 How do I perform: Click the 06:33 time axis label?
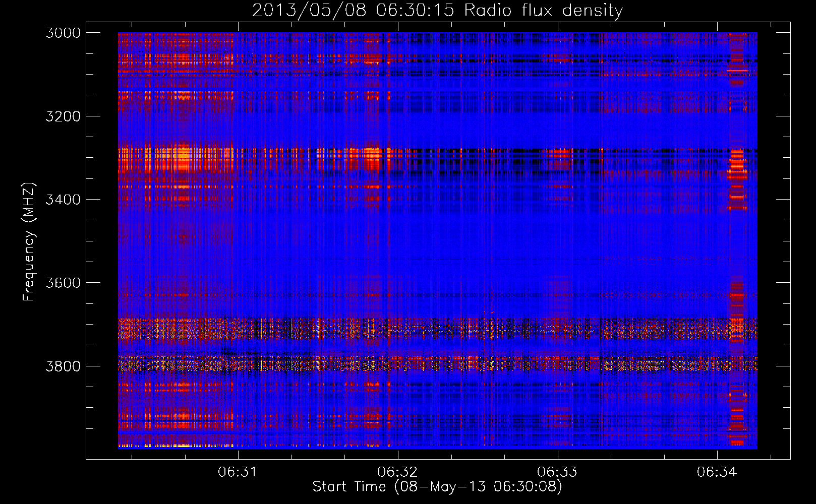[557, 472]
